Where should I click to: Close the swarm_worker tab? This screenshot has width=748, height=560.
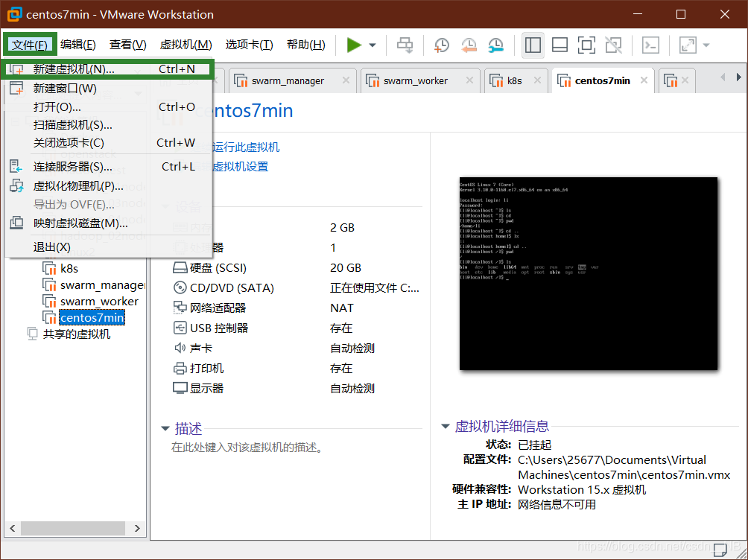(469, 80)
